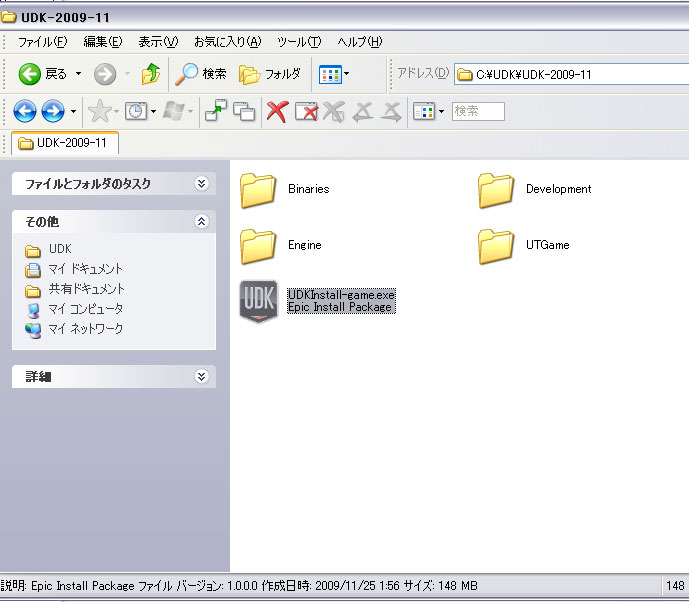Click the red X close tab icon
The image size is (689, 602).
click(x=277, y=112)
